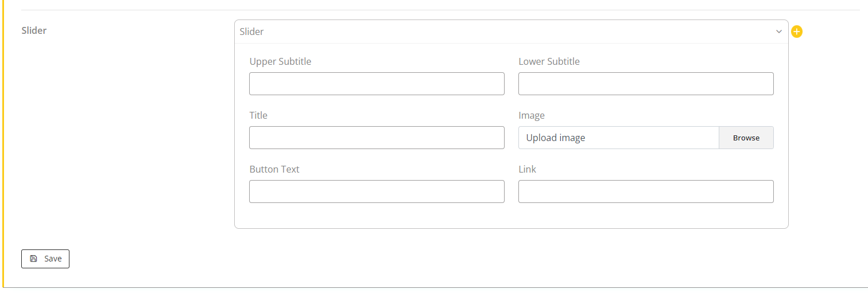Click inside the Link input field

[x=646, y=192]
